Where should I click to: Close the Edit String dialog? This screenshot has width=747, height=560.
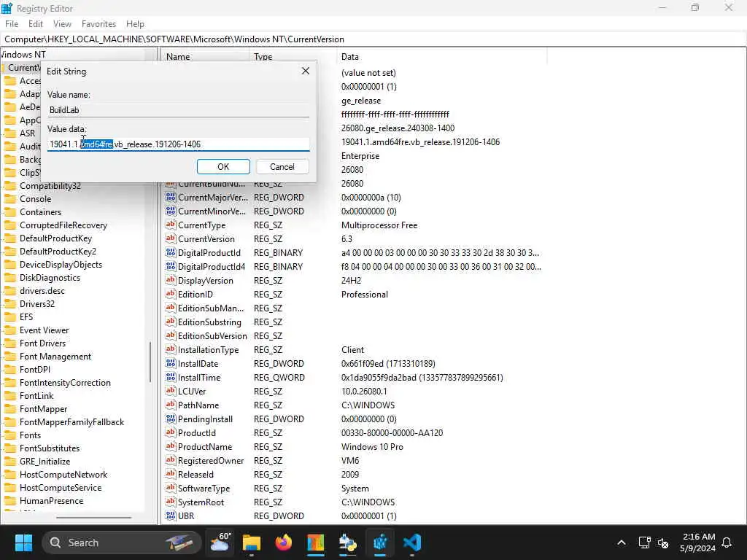click(x=306, y=71)
